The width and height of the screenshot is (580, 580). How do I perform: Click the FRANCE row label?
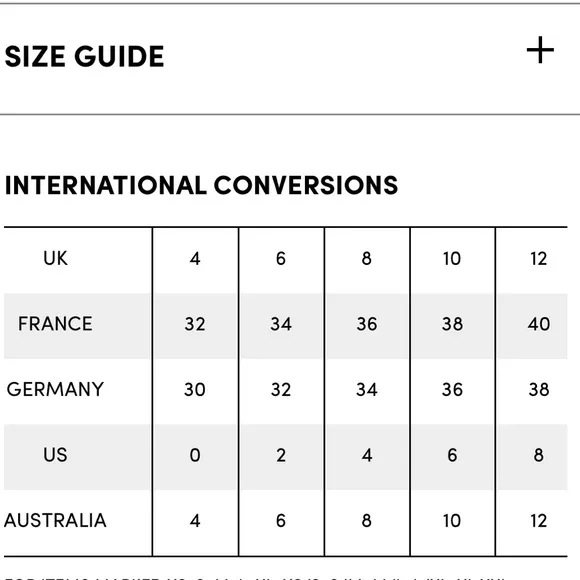(x=55, y=324)
